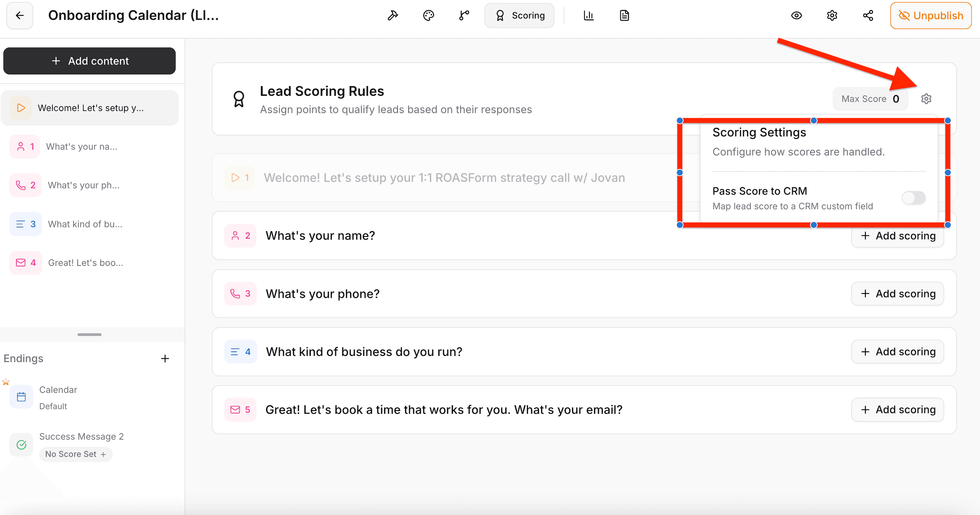The height and width of the screenshot is (515, 980).
Task: Open the Calendar Default ending
Action: tap(90, 397)
